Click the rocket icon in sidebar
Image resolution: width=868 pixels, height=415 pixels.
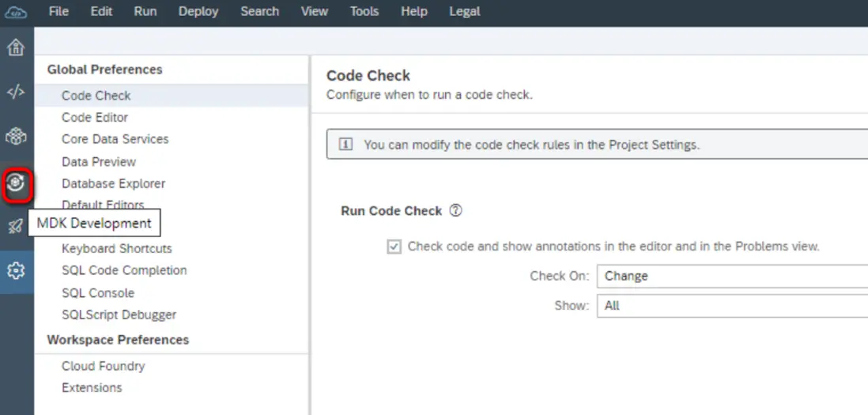16,226
